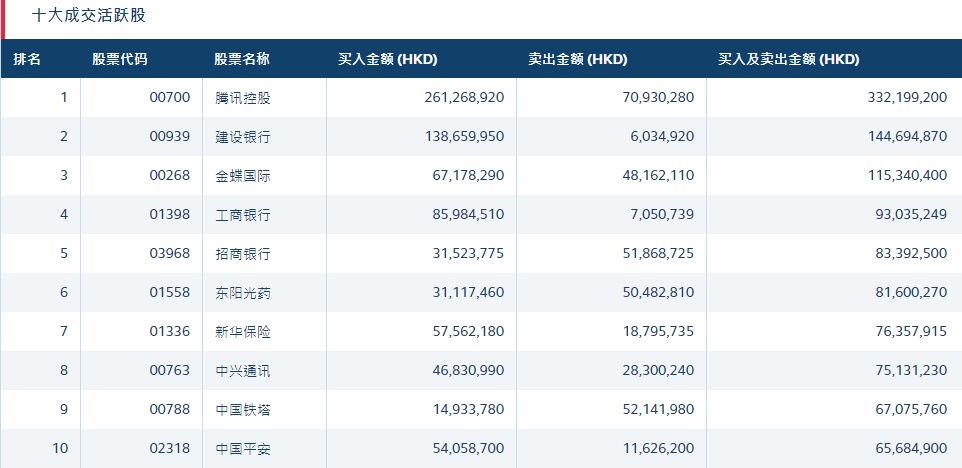Select stock code 01336

pyautogui.click(x=170, y=331)
